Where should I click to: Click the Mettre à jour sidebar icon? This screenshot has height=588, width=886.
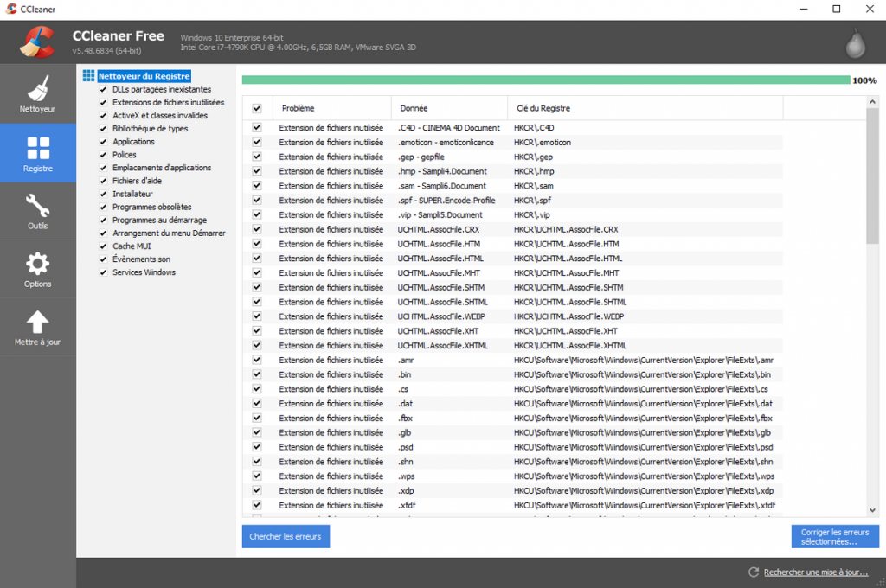38,327
